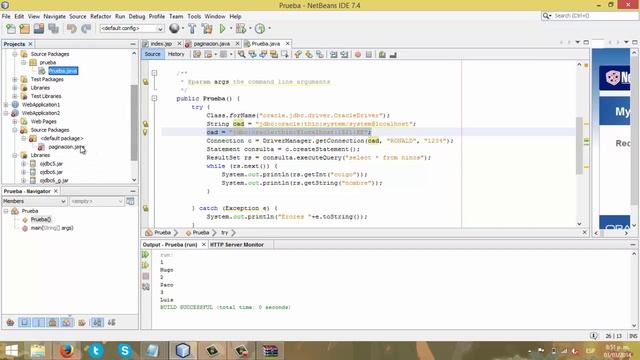This screenshot has width=640, height=360.
Task: Click the Shift Line Right editor icon
Action: [344, 54]
